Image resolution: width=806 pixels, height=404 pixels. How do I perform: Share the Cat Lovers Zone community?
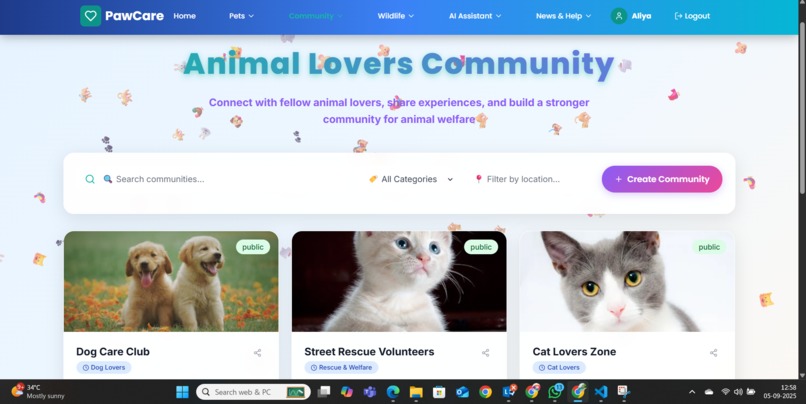coord(713,353)
